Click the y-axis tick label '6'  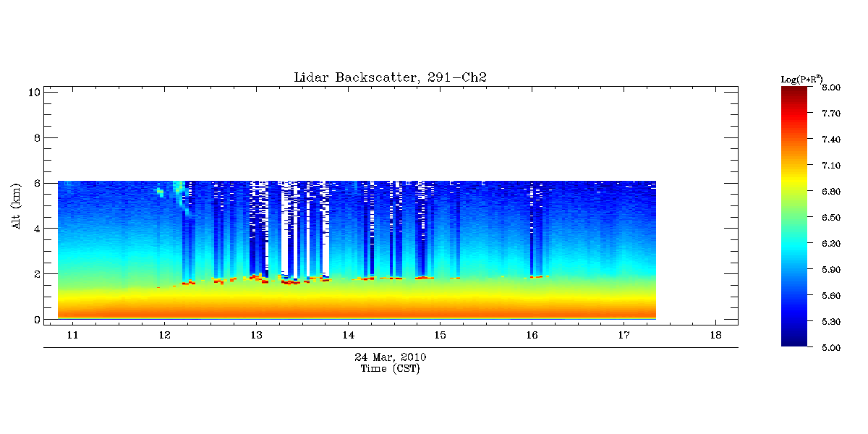[x=35, y=183]
